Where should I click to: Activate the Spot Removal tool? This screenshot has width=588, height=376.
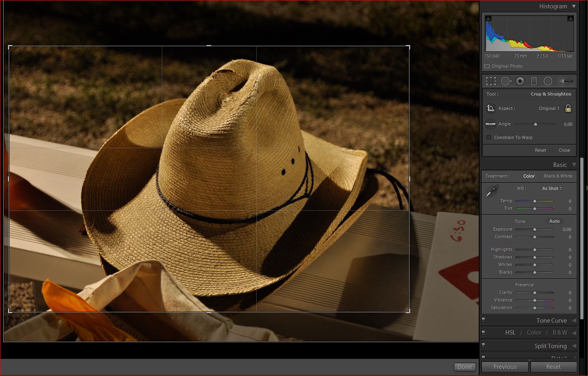point(506,81)
